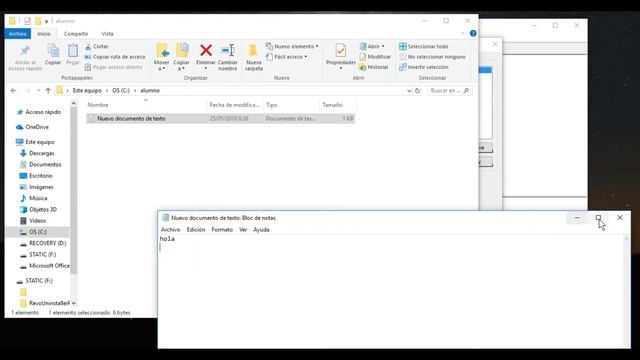This screenshot has height=360, width=640.
Task: Click the Cortar scissors option
Action: [97, 47]
